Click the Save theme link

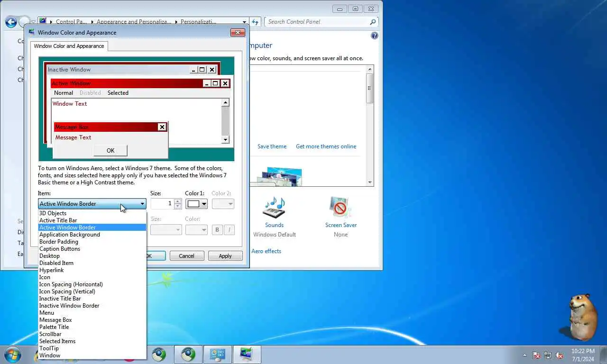(x=272, y=146)
